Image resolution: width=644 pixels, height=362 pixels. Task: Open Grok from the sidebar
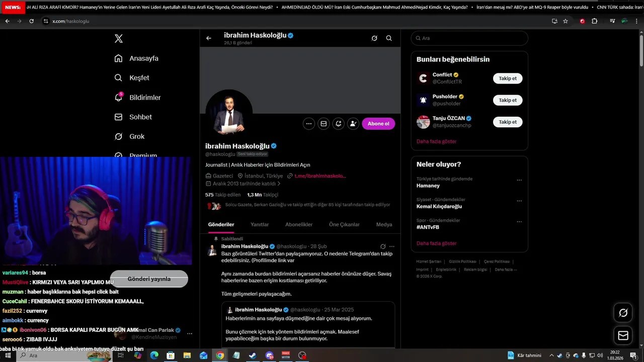[x=130, y=136]
